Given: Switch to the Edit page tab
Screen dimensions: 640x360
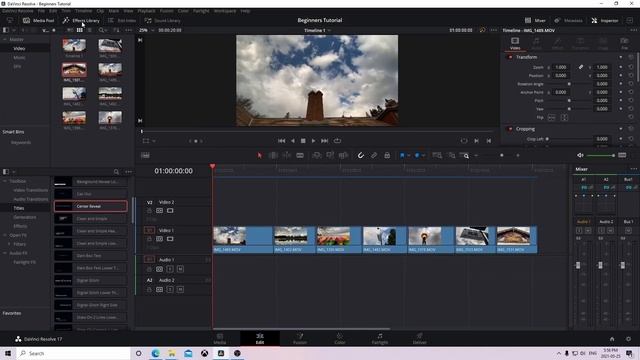Looking at the screenshot, I should (260, 338).
